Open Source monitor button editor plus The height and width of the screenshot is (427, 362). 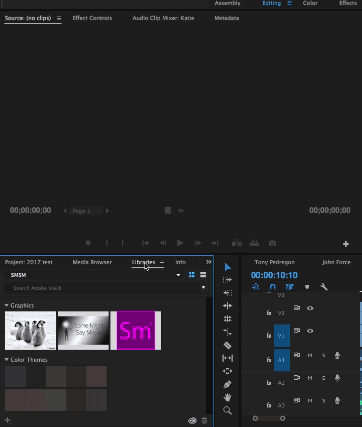[346, 244]
